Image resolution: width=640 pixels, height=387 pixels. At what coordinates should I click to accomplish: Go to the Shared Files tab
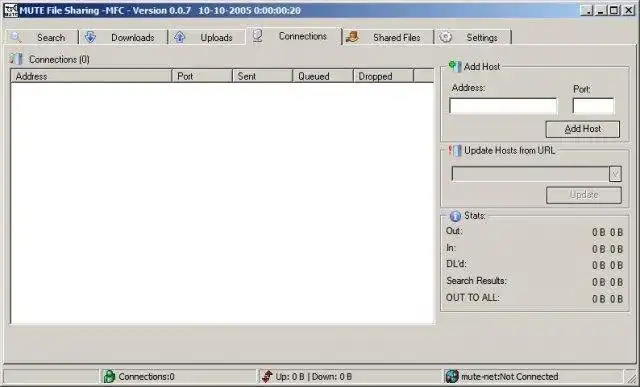point(388,38)
